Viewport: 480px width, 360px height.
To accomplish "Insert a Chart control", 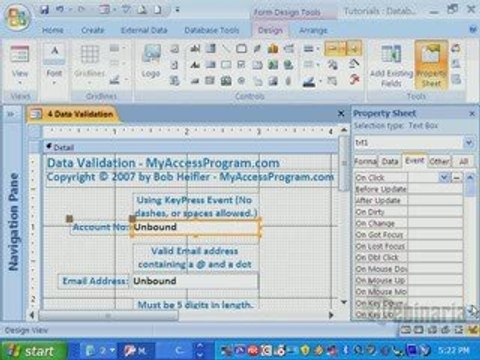I will (x=273, y=49).
